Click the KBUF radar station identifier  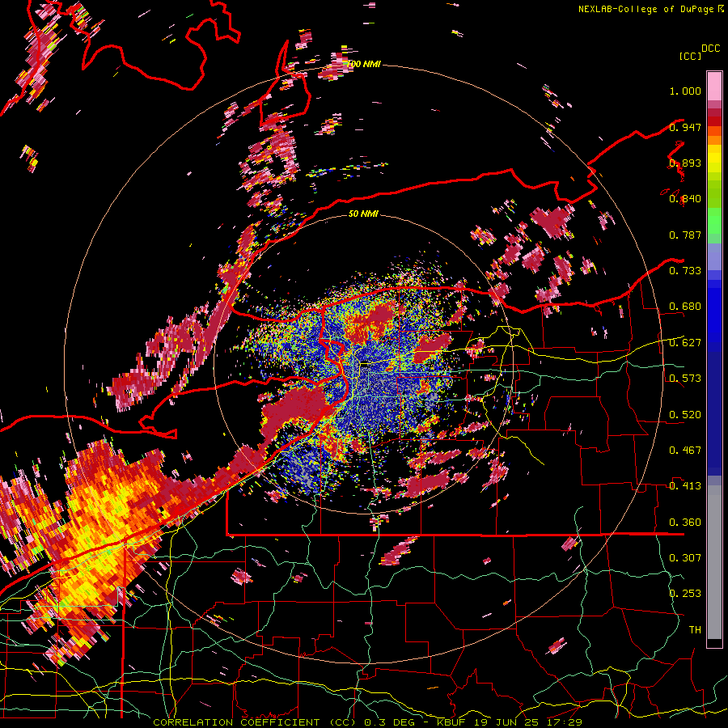coord(451,722)
